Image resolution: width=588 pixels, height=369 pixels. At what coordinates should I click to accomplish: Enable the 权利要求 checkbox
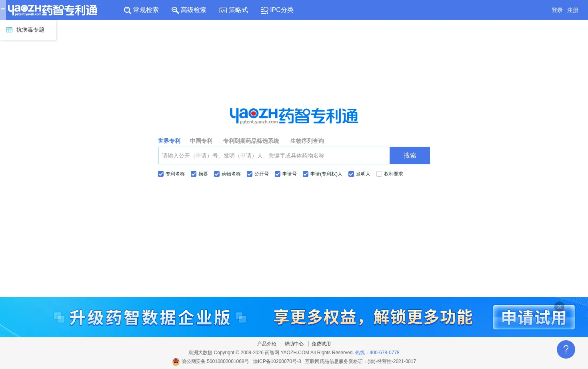click(379, 174)
